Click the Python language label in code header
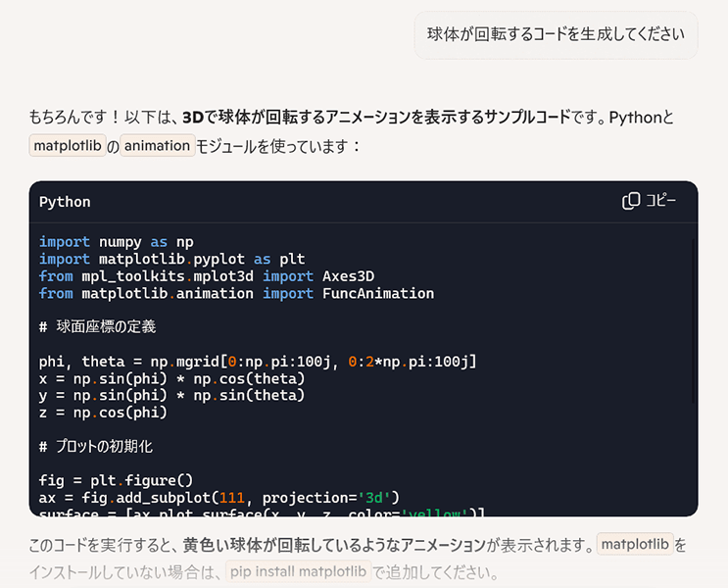Viewport: 728px width, 588px height. pyautogui.click(x=65, y=202)
